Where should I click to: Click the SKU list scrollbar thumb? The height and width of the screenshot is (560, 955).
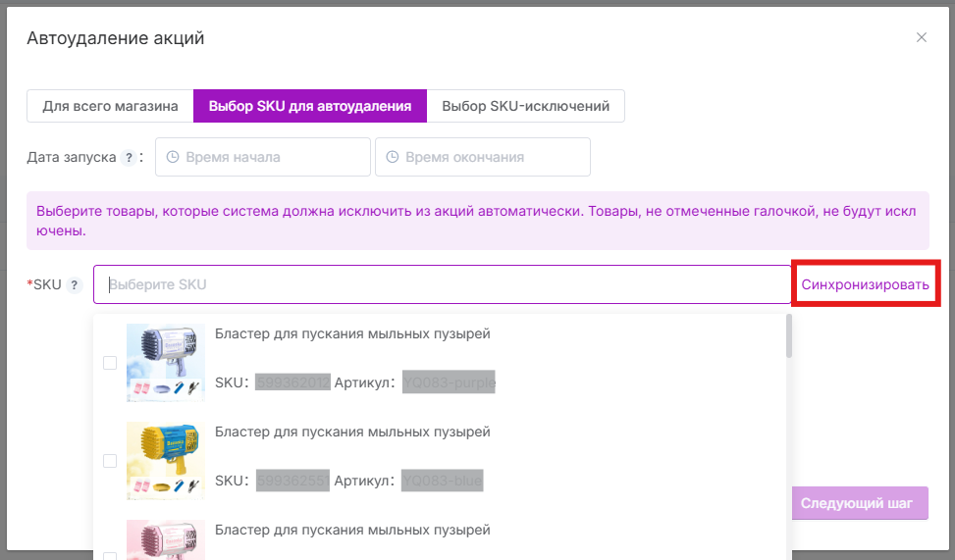(x=788, y=335)
